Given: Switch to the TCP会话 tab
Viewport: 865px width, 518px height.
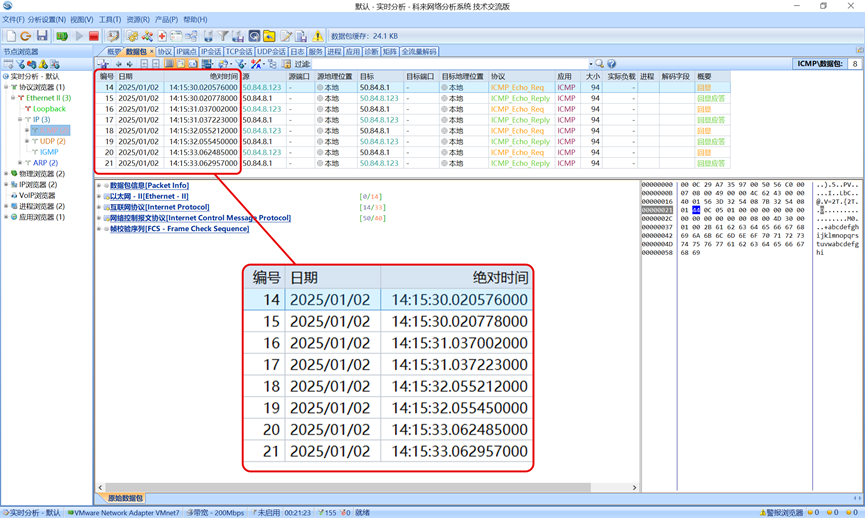Looking at the screenshot, I should click(x=239, y=51).
